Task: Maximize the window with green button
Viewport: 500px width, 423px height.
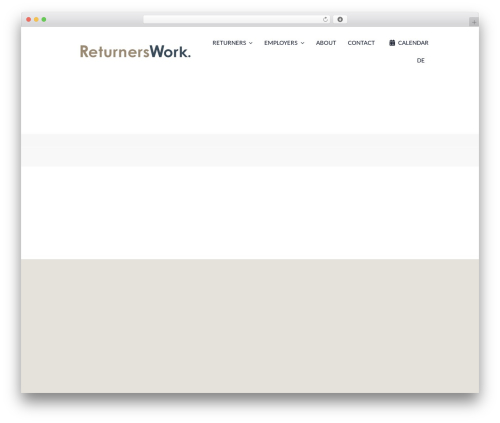Action: click(x=44, y=19)
